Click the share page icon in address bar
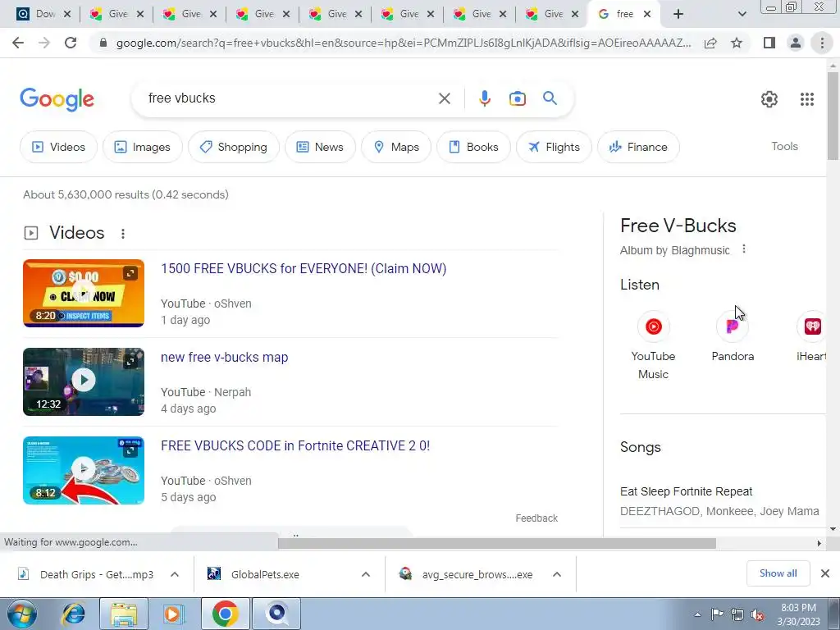 pyautogui.click(x=710, y=43)
